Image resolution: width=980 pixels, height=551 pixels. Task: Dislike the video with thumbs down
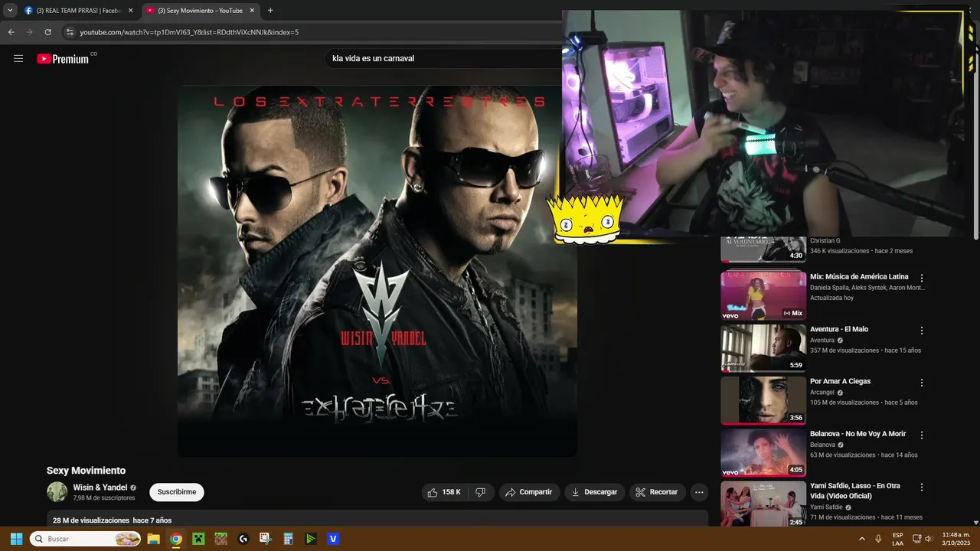click(x=481, y=492)
